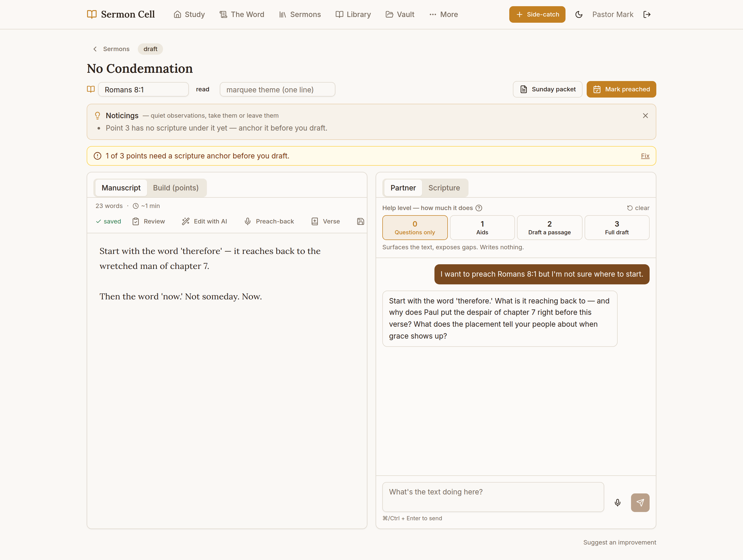
Task: Click the partner reply about 'therefore'
Action: [499, 318]
